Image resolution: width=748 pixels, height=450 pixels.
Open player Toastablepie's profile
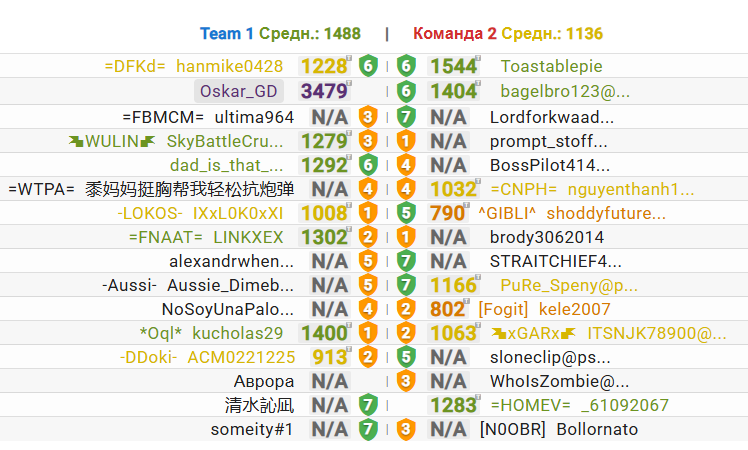point(551,66)
